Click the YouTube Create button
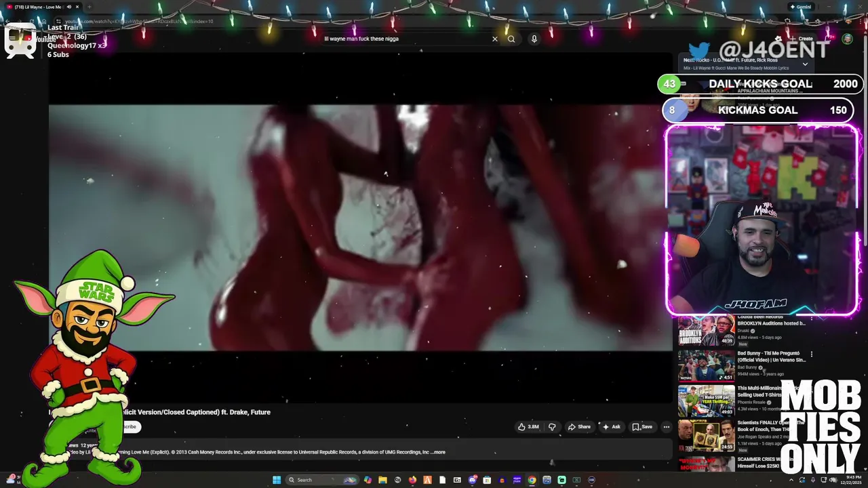Viewport: 868px width, 488px height. [802, 39]
